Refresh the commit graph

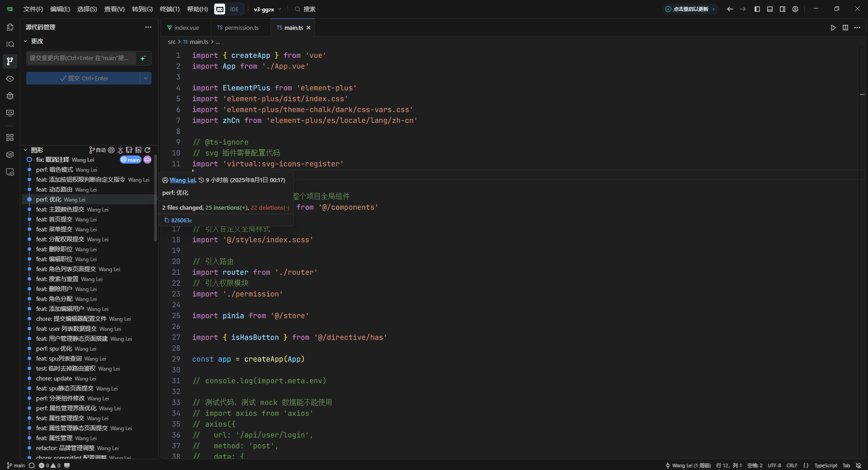point(147,150)
